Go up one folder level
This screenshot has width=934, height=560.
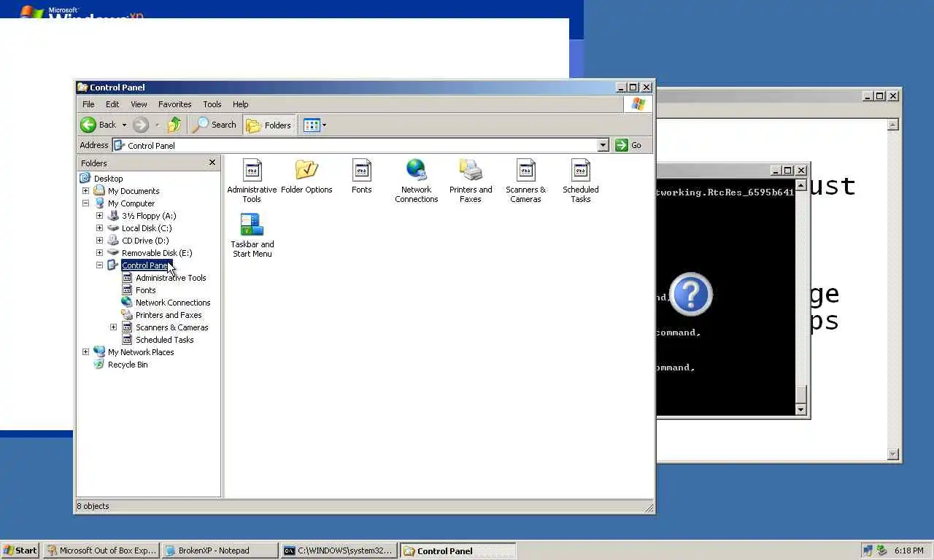click(174, 125)
